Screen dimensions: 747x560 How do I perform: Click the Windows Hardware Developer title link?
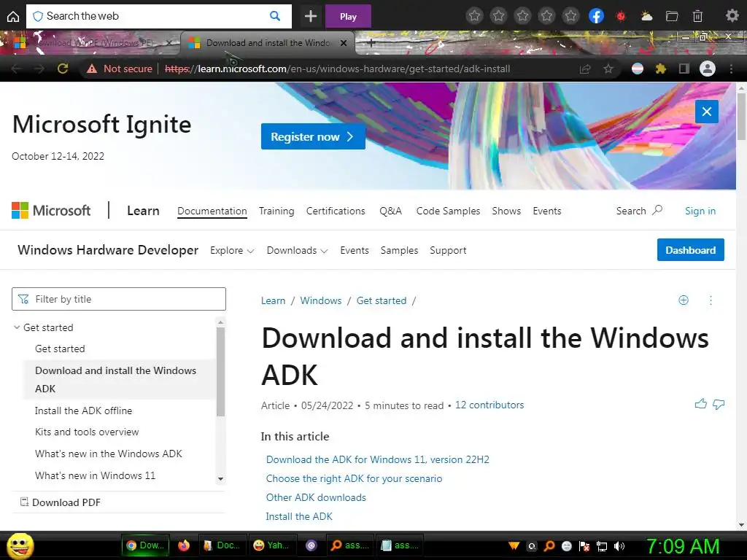click(x=108, y=250)
